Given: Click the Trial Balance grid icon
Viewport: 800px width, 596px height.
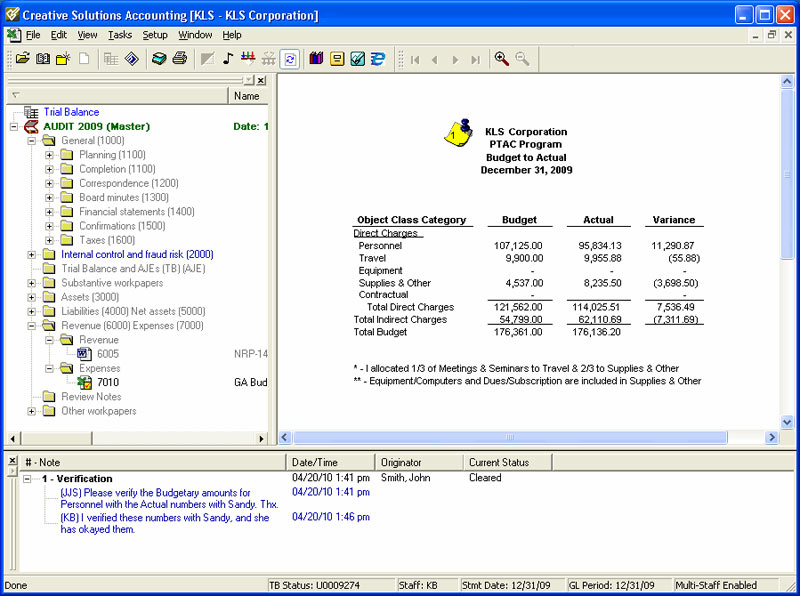Looking at the screenshot, I should [x=31, y=112].
